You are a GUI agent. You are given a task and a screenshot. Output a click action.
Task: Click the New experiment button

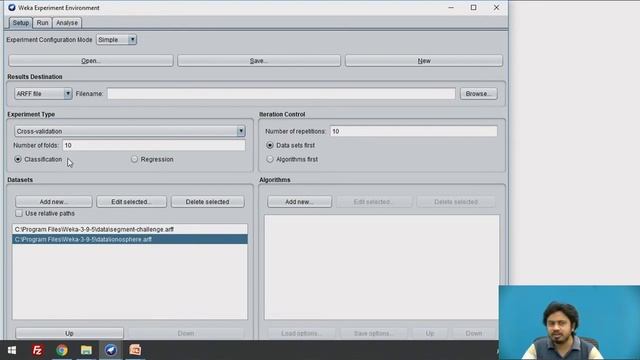pos(424,60)
